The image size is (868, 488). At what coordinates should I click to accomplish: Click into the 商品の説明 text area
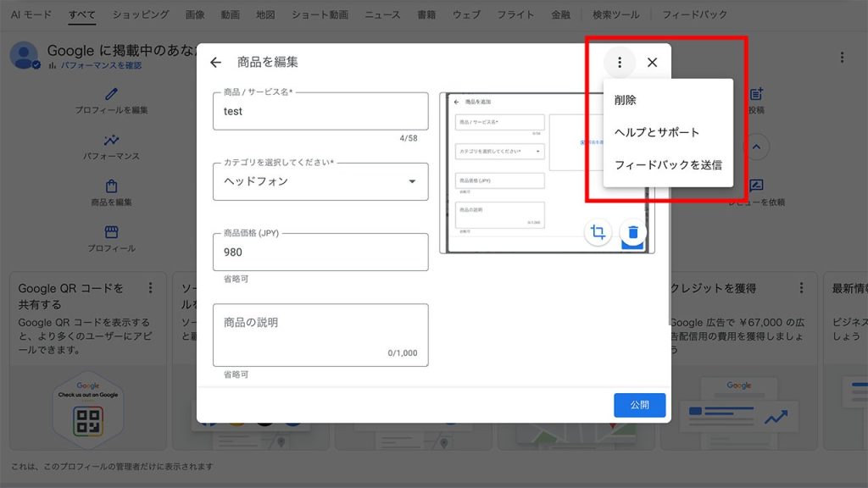(320, 335)
